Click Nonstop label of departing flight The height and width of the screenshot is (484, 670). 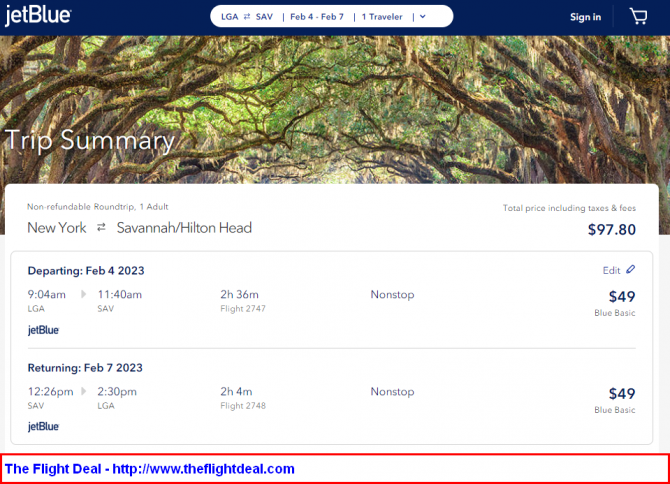(x=392, y=295)
